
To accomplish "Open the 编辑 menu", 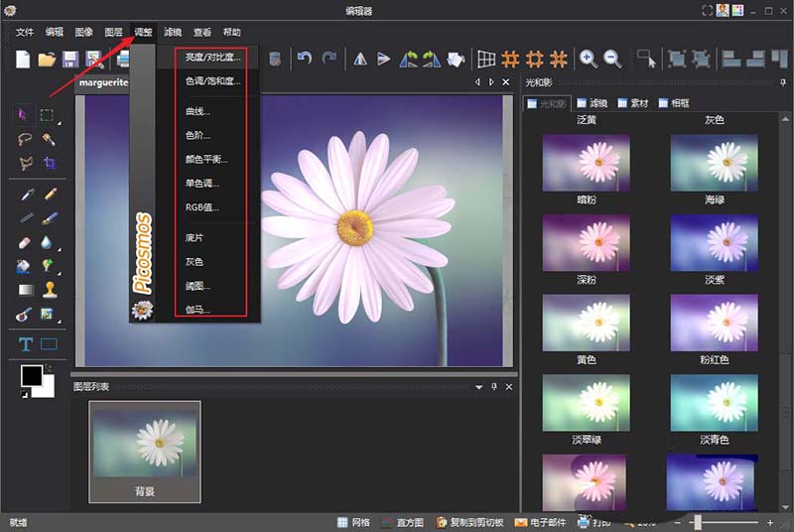I will point(55,32).
